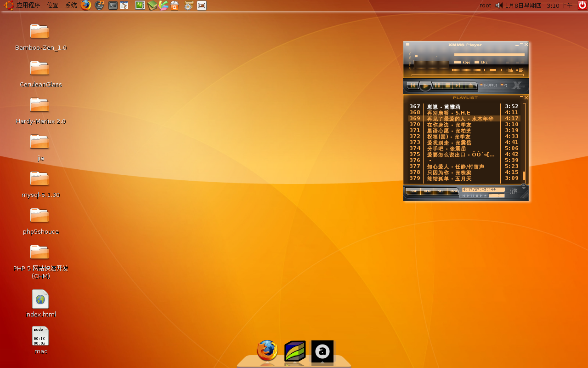Click the system monitor icon in the top panel

point(140,6)
